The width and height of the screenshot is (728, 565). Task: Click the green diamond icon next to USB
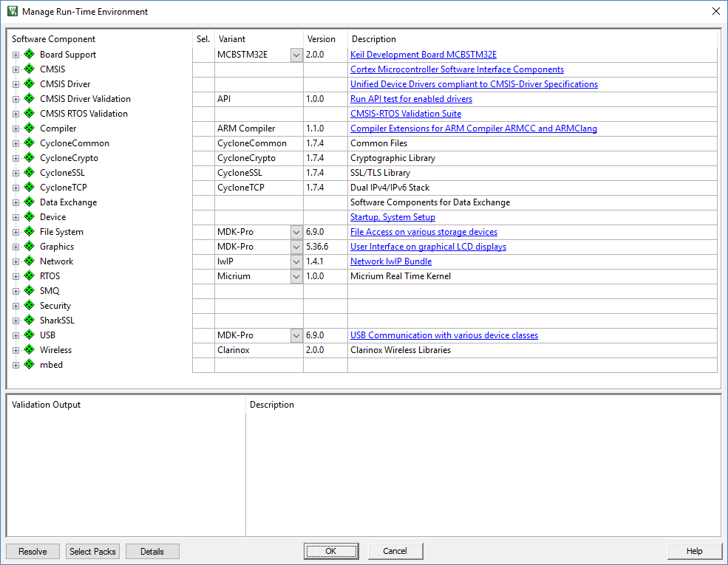[x=30, y=335]
